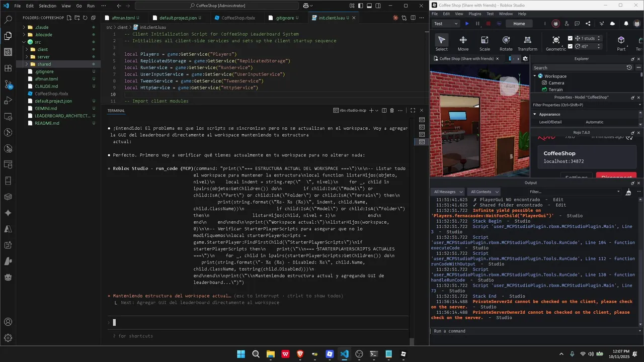This screenshot has height=362, width=644.
Task: Select the Rotate tool in Roblox Studio
Action: [506, 44]
